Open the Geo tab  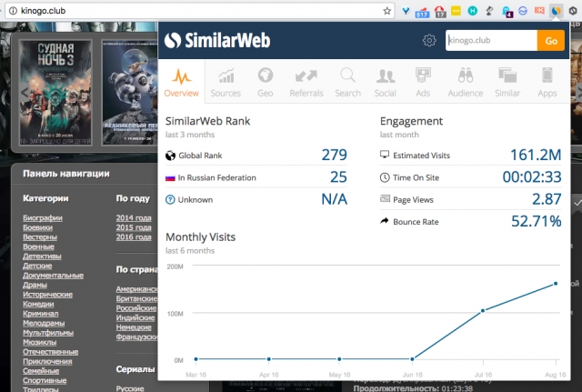265,82
